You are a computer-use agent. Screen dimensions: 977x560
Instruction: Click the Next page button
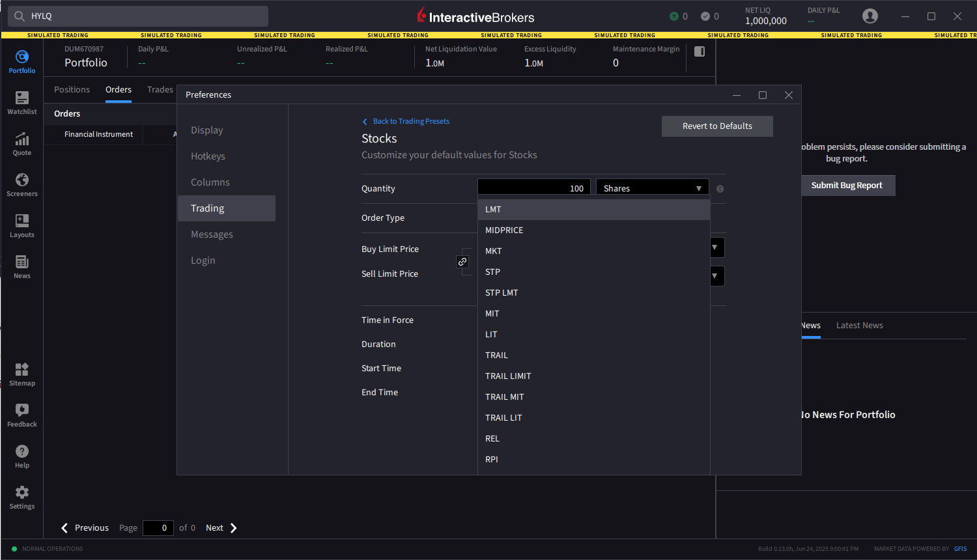coord(221,528)
